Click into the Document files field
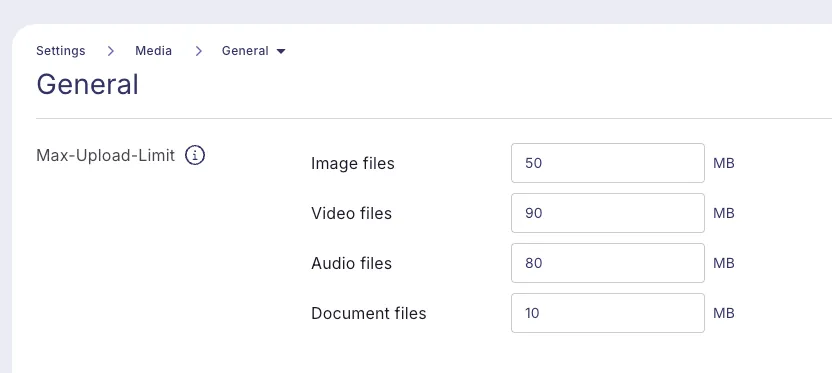 coord(608,313)
